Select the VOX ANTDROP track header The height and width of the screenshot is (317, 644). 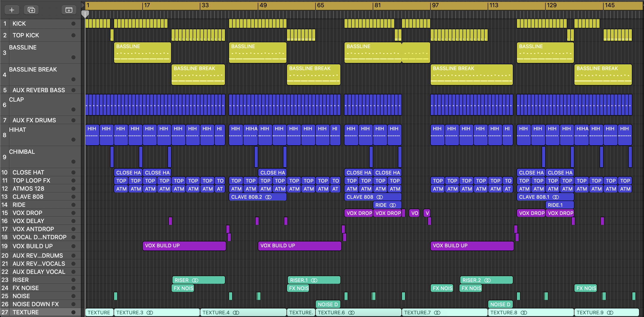pos(40,229)
